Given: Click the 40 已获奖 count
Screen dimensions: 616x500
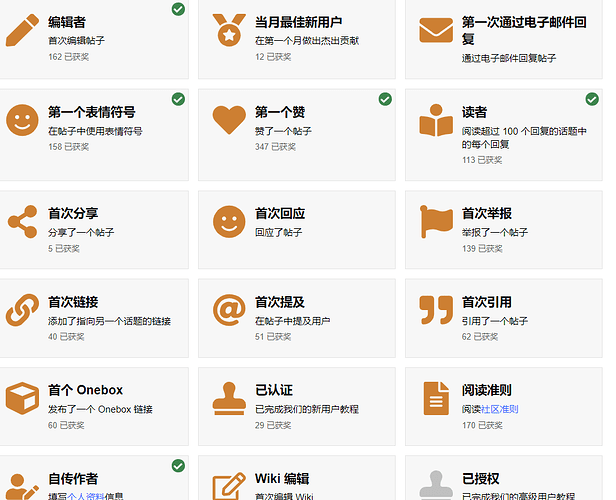Looking at the screenshot, I should (x=66, y=337).
